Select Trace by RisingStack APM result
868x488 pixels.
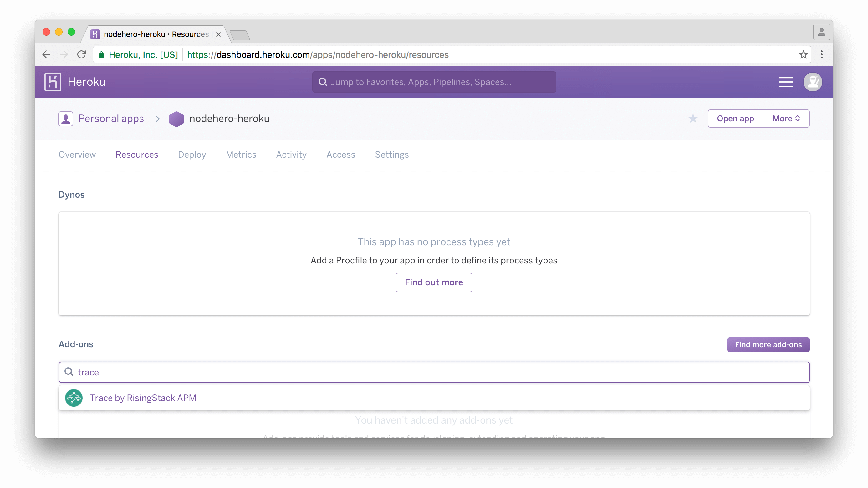tap(434, 398)
